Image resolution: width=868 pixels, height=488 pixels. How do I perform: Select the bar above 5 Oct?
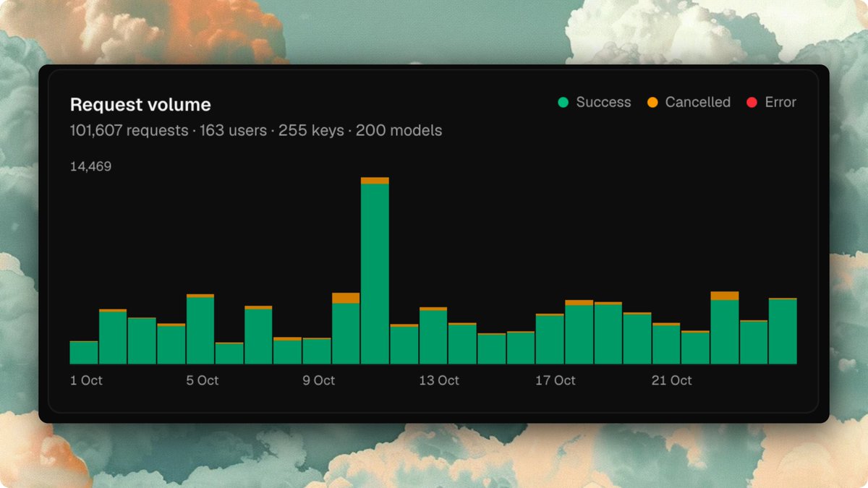coord(200,329)
